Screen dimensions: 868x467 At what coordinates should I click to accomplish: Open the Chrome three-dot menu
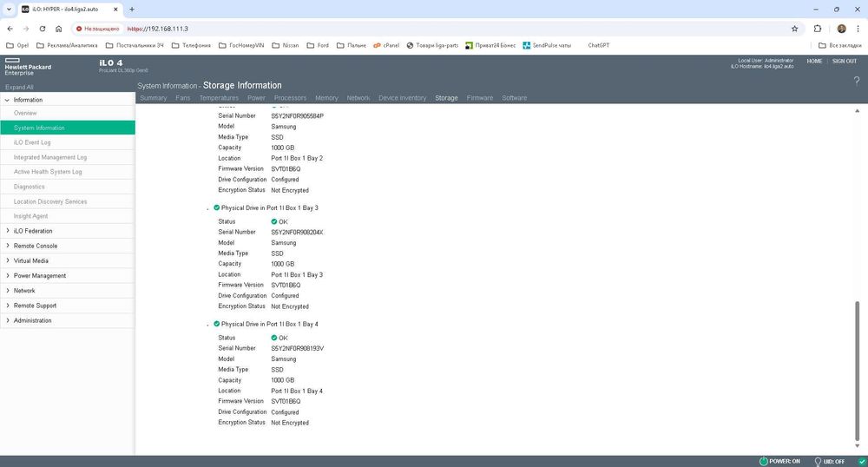[x=858, y=29]
